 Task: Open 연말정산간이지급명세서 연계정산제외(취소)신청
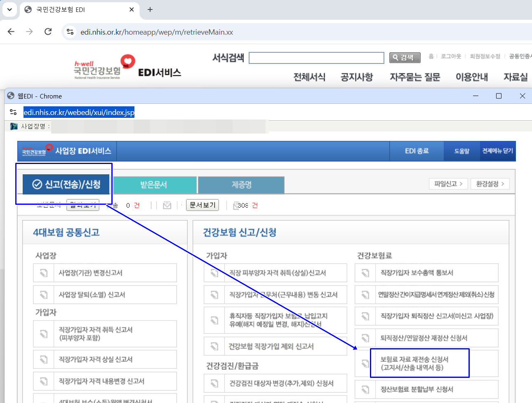pyautogui.click(x=427, y=295)
